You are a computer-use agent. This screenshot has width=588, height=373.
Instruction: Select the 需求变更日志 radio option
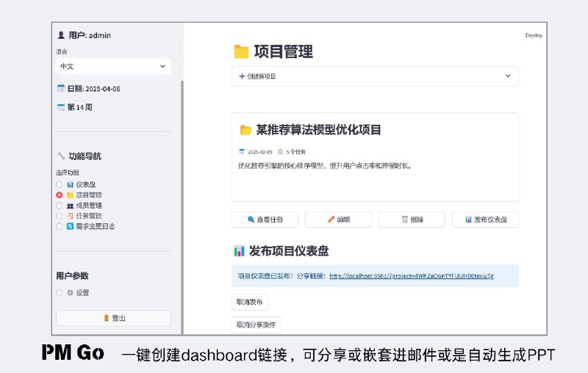(59, 227)
